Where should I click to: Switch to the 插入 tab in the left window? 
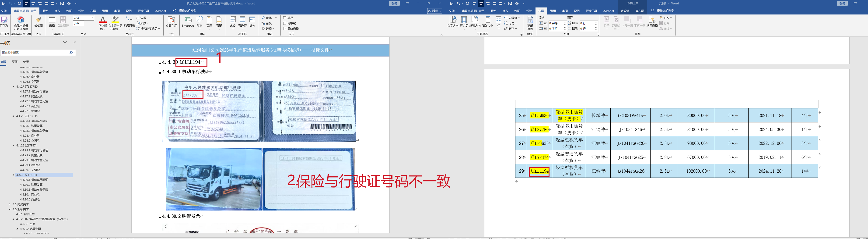pos(57,11)
